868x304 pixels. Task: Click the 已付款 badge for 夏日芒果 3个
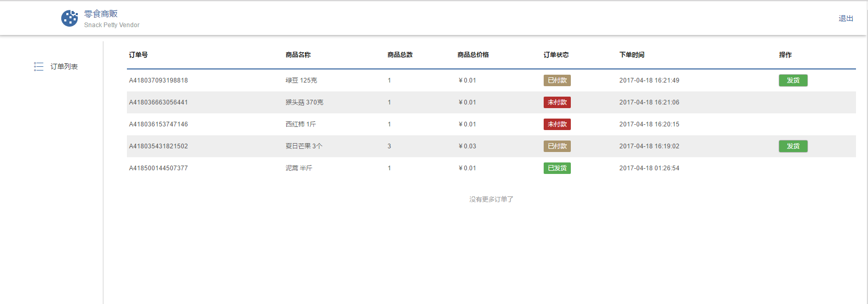pos(557,146)
